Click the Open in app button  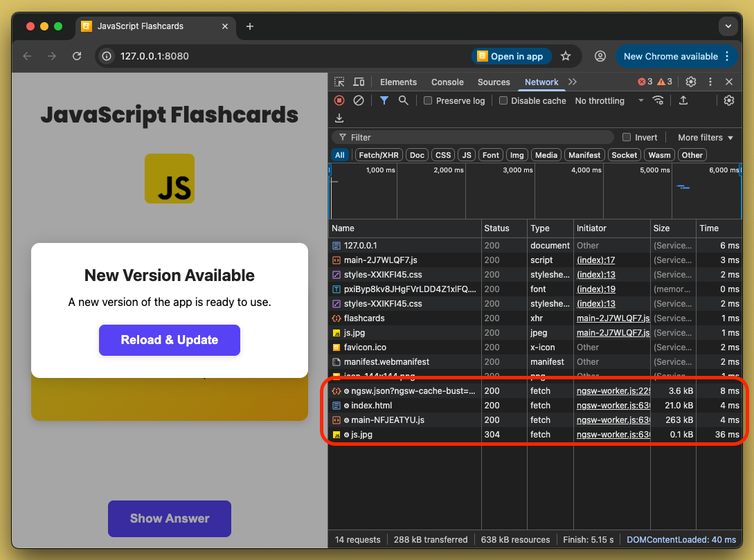tap(511, 56)
